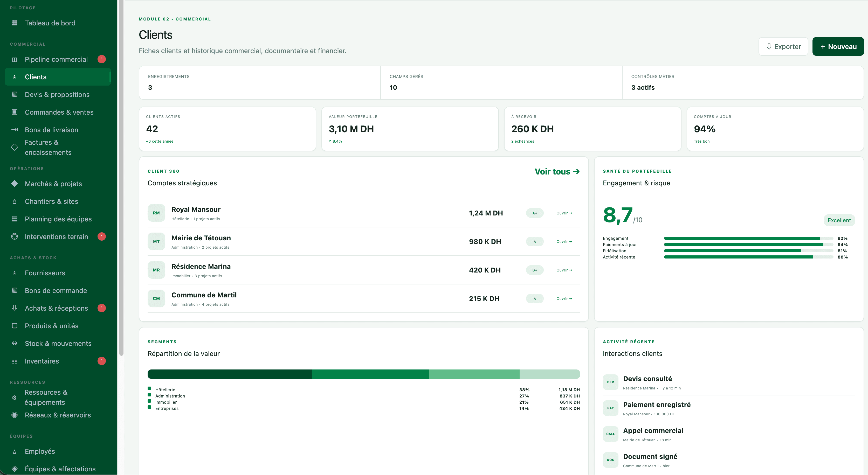Click the + Nouveau button
Viewport: 868px width, 475px height.
point(838,46)
